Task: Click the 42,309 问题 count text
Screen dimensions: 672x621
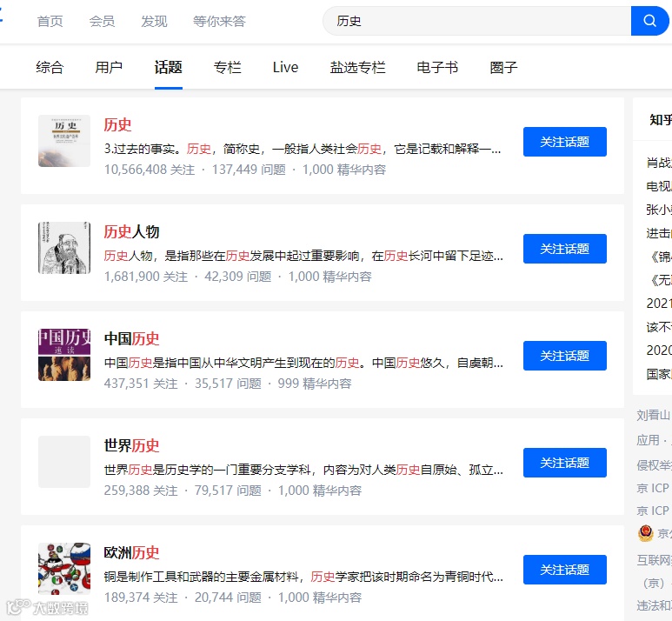Action: [x=238, y=277]
